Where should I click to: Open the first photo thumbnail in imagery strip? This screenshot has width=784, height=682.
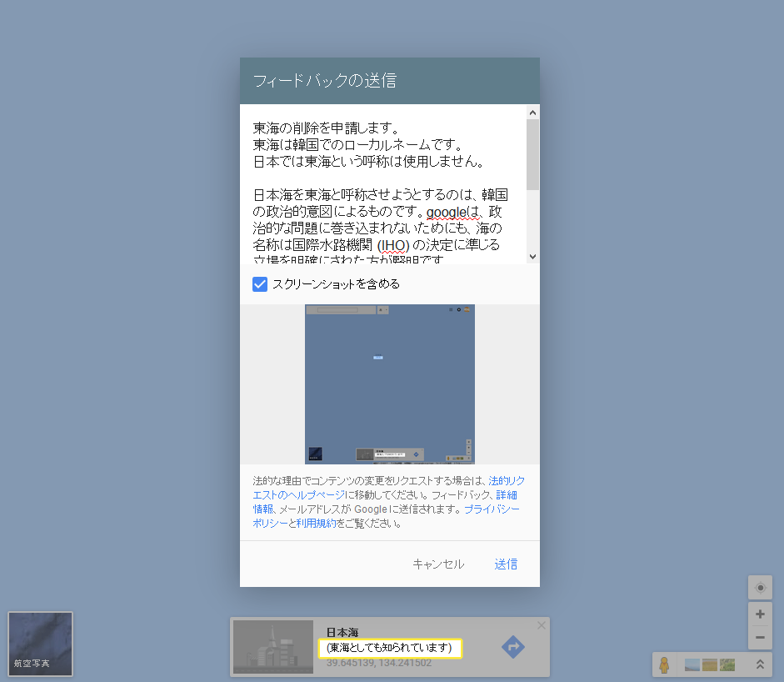[692, 664]
